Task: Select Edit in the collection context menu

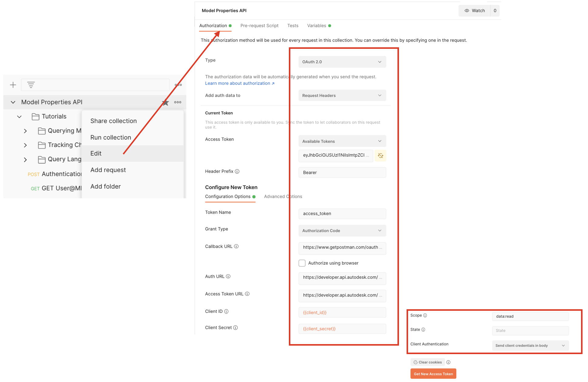Action: click(x=96, y=153)
